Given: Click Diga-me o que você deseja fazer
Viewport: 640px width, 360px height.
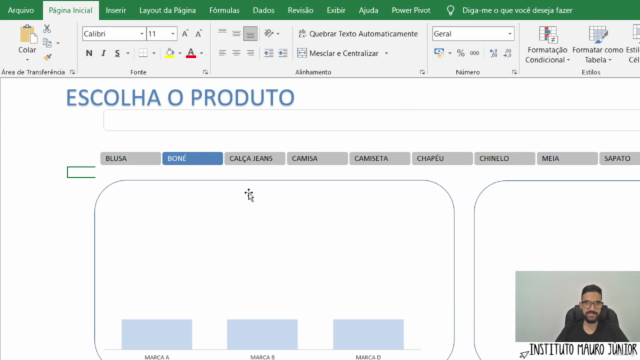Looking at the screenshot, I should coord(517,10).
